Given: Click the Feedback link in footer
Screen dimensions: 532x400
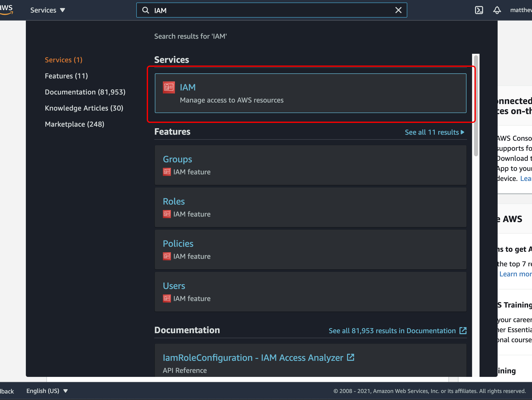Looking at the screenshot, I should pos(7,391).
